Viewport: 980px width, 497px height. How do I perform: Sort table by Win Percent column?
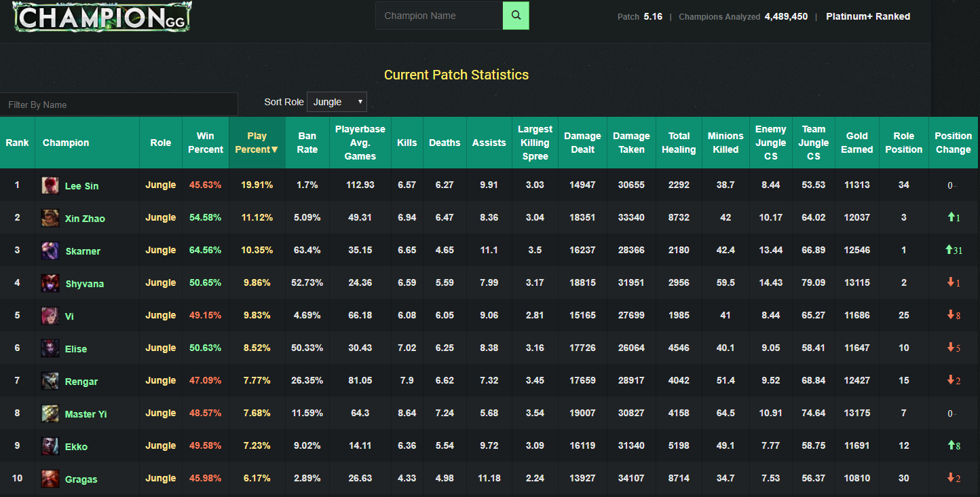point(206,143)
